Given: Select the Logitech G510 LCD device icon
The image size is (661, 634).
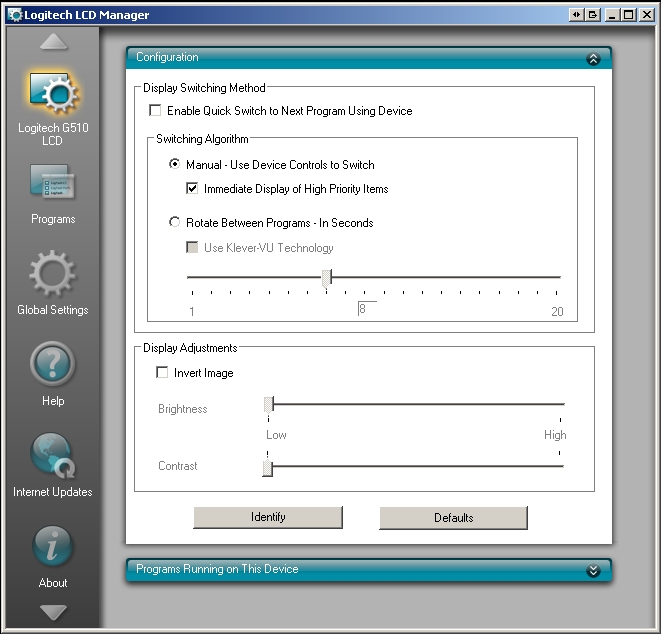Looking at the screenshot, I should (x=53, y=97).
